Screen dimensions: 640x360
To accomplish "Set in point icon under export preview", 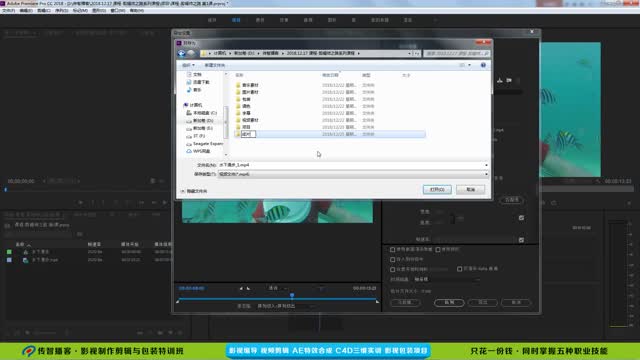I will [x=241, y=289].
